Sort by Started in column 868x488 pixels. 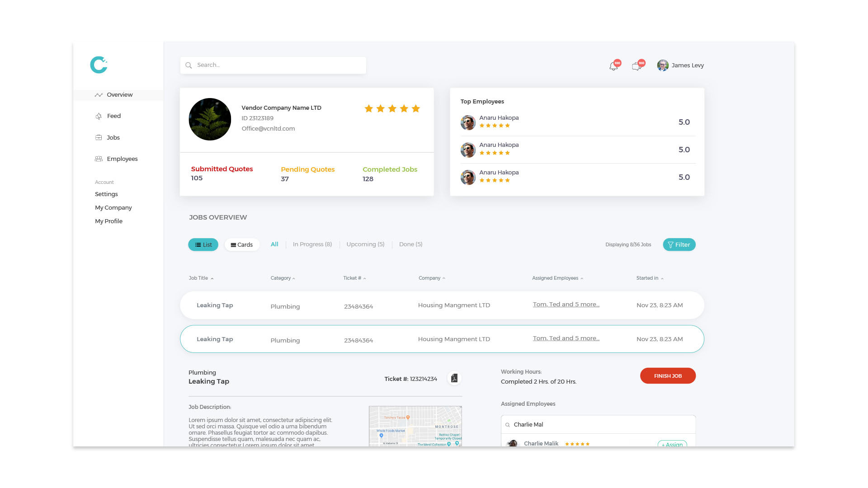[x=650, y=278]
